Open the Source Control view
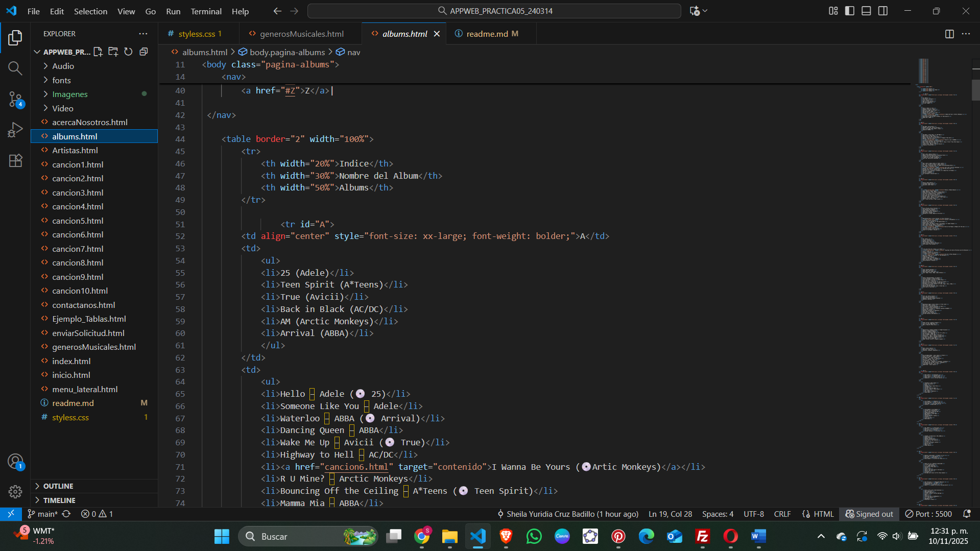Viewport: 980px width, 551px height. pyautogui.click(x=15, y=99)
